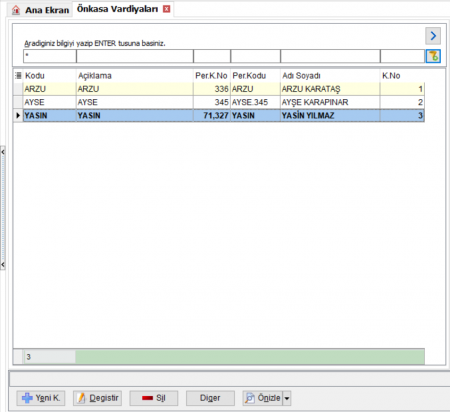Sort by the Per.K.No column header
Image resolution: width=450 pixels, height=412 pixels.
click(x=211, y=76)
